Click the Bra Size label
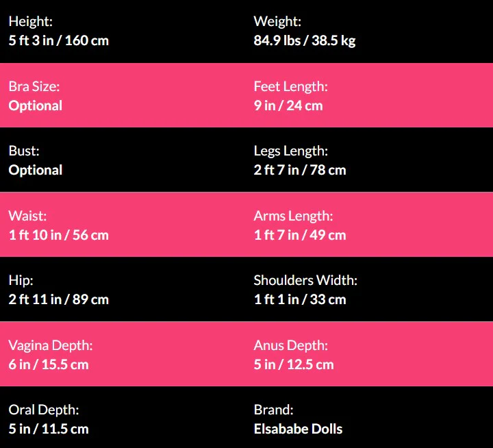Screen dimensions: 493x448 pyautogui.click(x=34, y=87)
